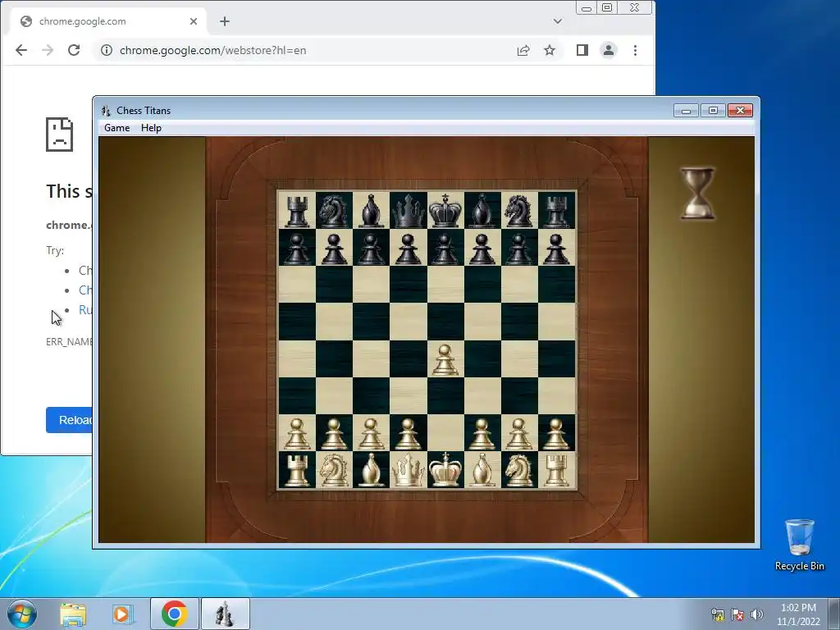
Task: Open the Chrome profile avatar
Action: tap(609, 50)
